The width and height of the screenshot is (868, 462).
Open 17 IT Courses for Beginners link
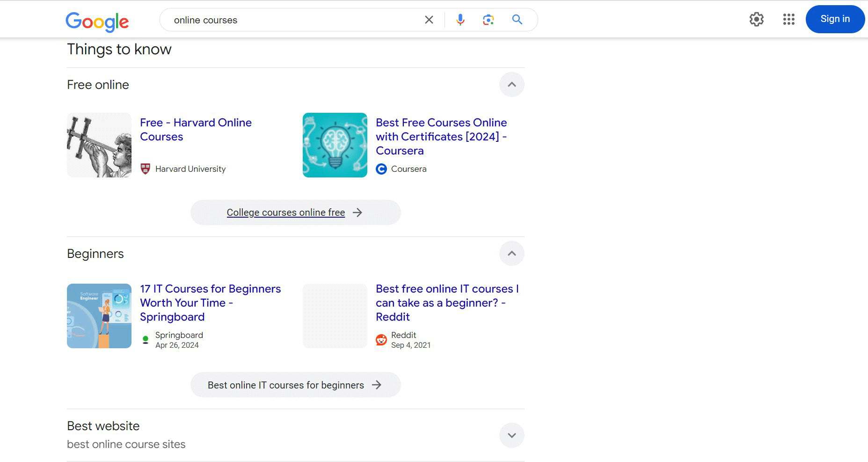[x=210, y=303]
